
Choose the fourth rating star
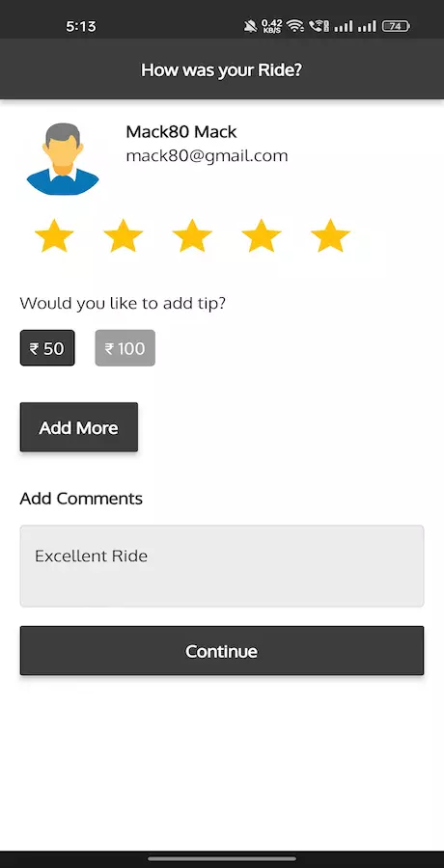[261, 236]
